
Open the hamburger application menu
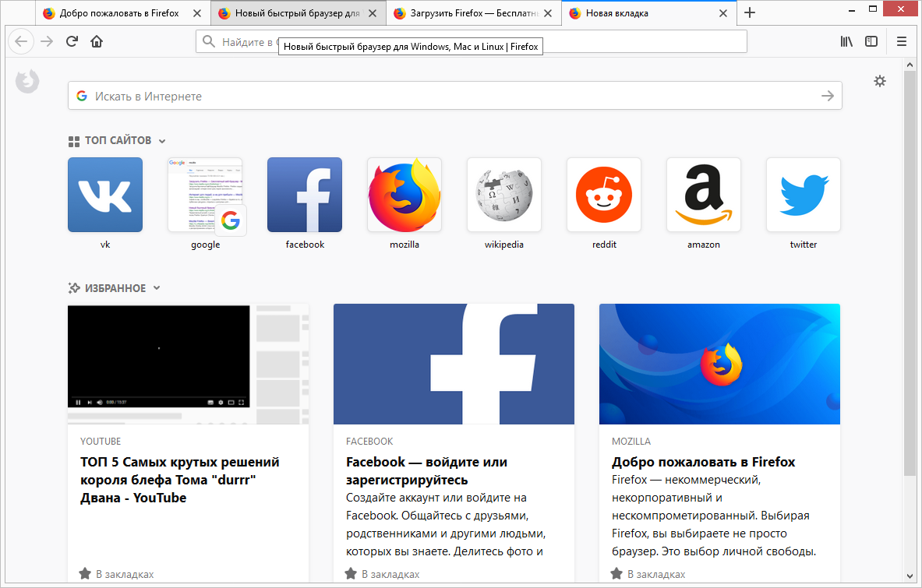(902, 41)
